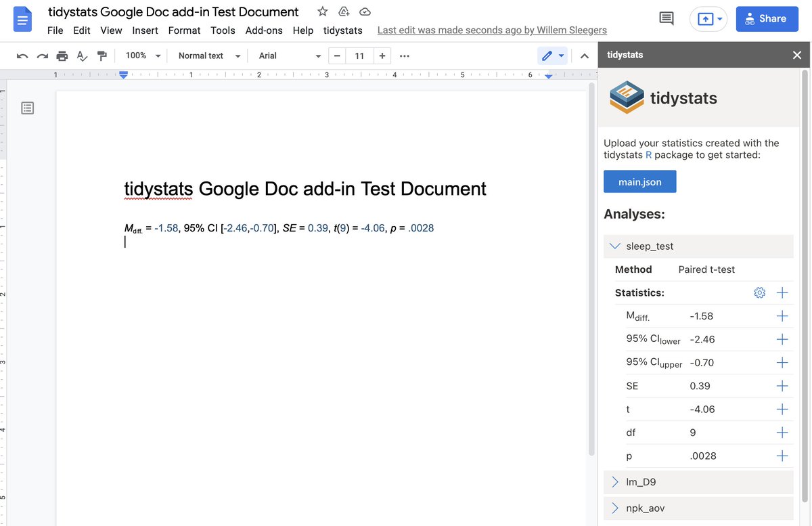Open the Insert menu
812x526 pixels.
[145, 30]
